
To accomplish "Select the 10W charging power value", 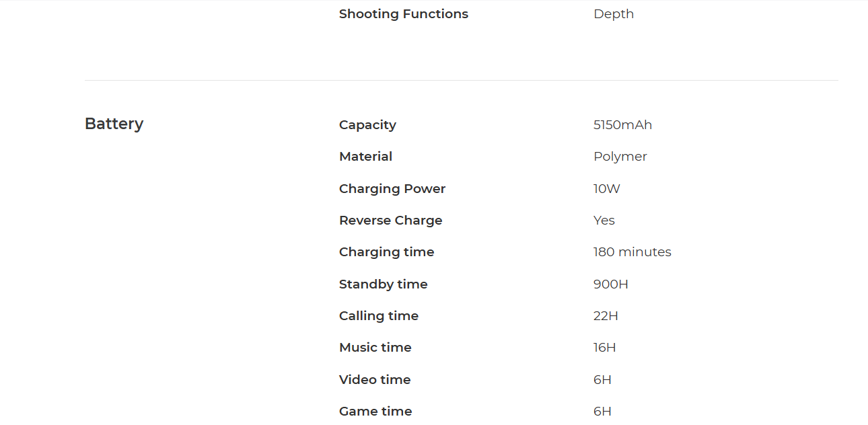I will 607,189.
